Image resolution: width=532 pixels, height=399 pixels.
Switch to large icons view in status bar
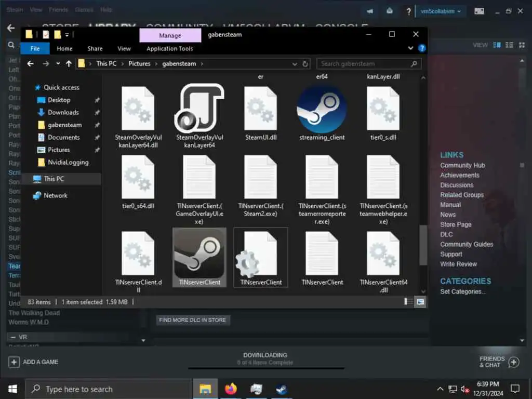420,302
